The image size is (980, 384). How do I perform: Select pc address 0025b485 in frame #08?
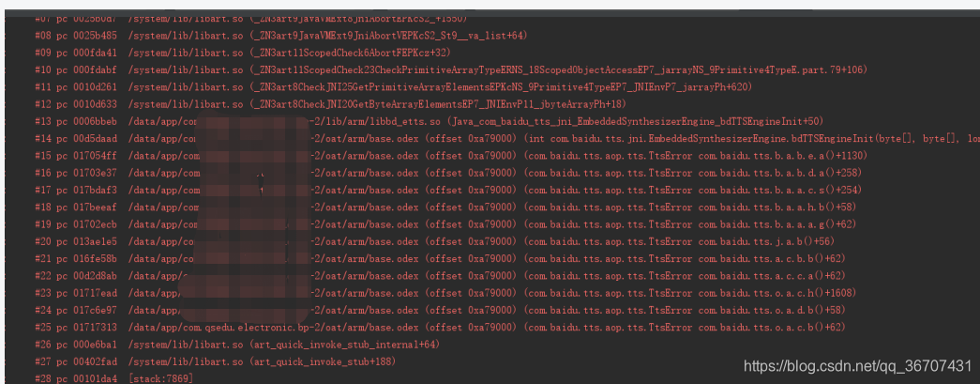[x=95, y=36]
